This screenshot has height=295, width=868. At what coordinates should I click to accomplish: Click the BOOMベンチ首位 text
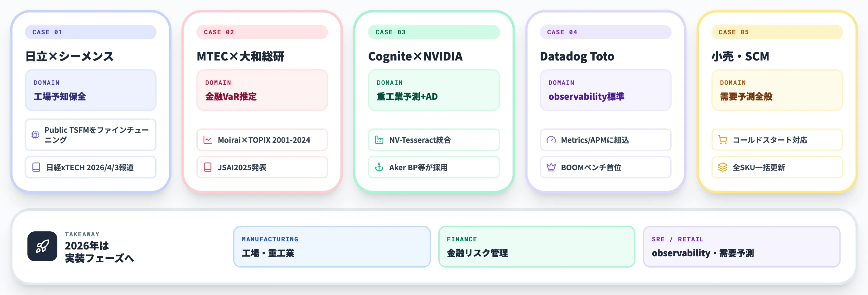click(x=591, y=167)
